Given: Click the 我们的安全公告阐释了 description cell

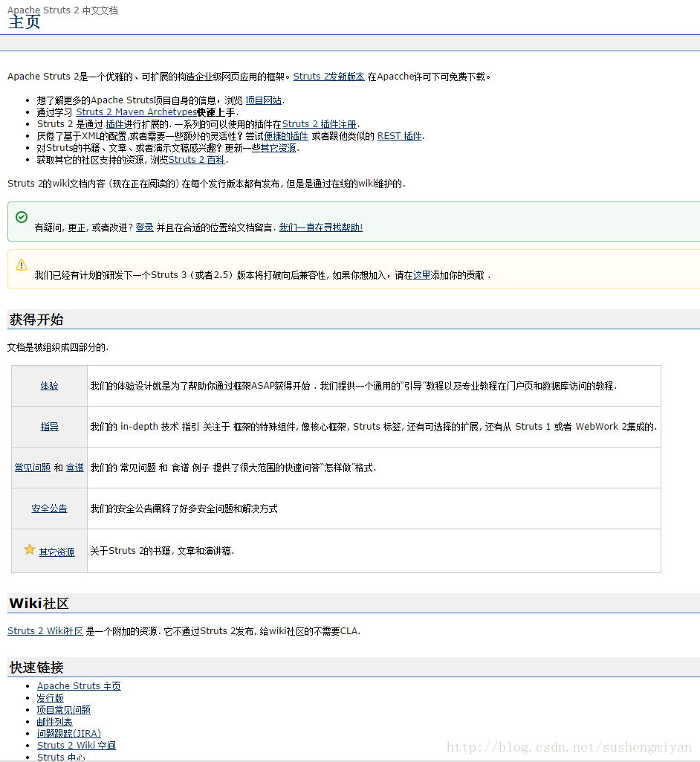Looking at the screenshot, I should (374, 508).
